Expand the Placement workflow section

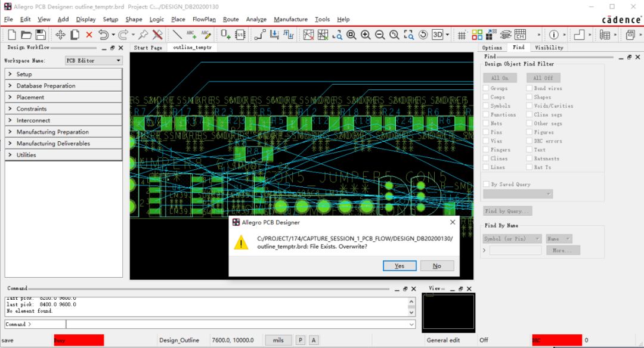click(x=64, y=97)
